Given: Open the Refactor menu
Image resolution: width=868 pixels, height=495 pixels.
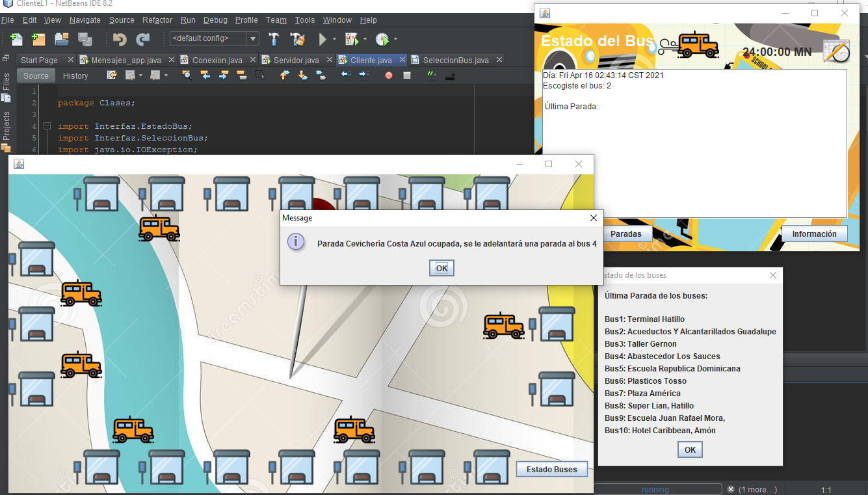Looking at the screenshot, I should pyautogui.click(x=157, y=20).
